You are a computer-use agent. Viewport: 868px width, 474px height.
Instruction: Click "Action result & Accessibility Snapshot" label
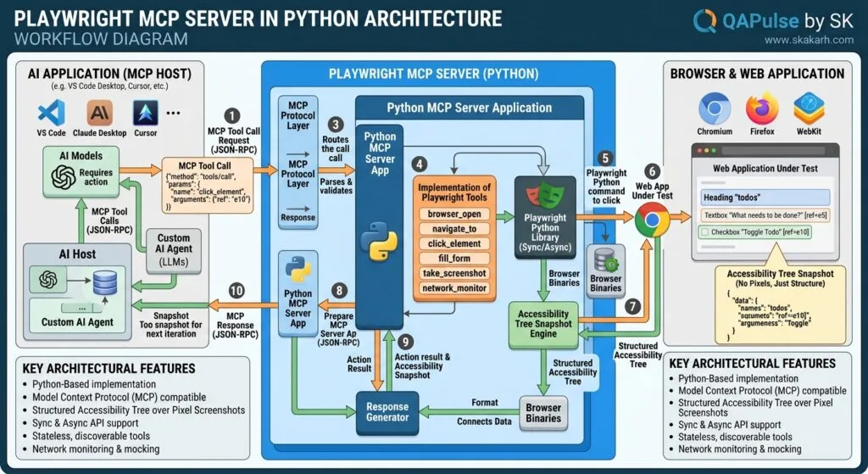[x=422, y=366]
